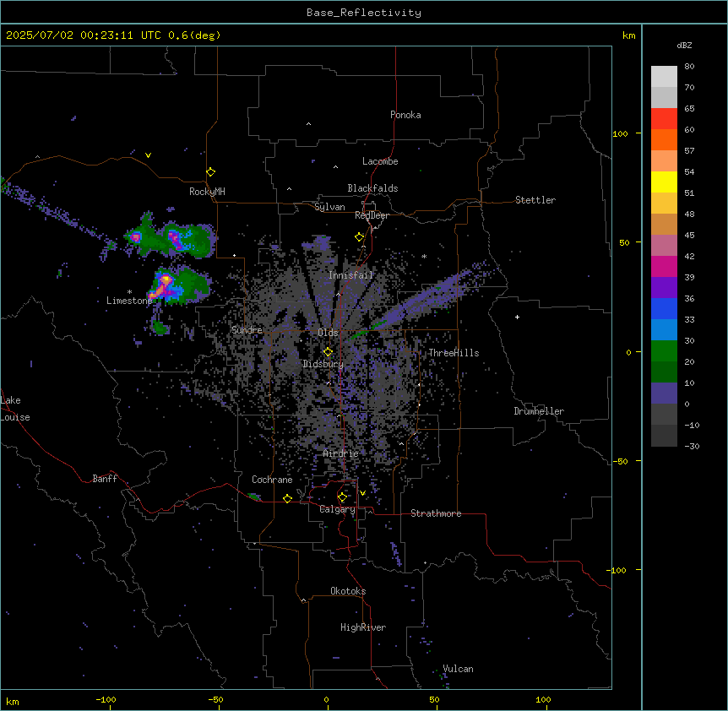Screen dimensions: 728x711
Task: Pick the purple 36-39 dBZ legend swatch
Action: [x=664, y=288]
